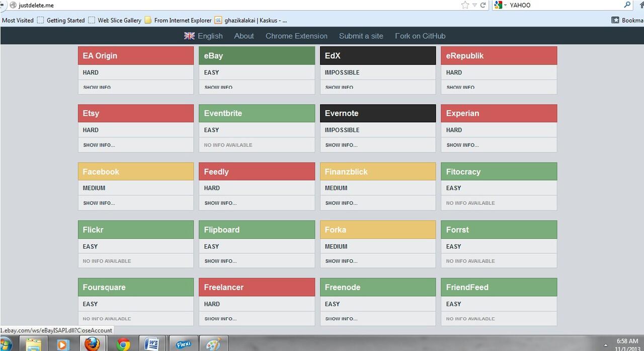The width and height of the screenshot is (644, 351).
Task: Expand Show Info under Flipboard
Action: click(x=220, y=261)
